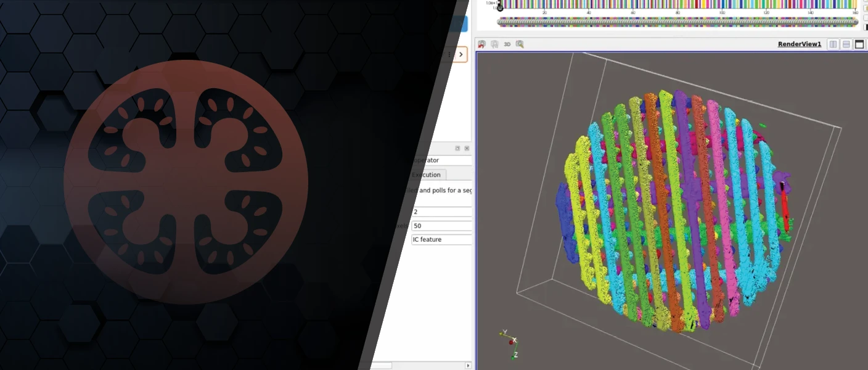Click the RenderView1 title label
Screen dimensions: 868x370
pyautogui.click(x=800, y=44)
